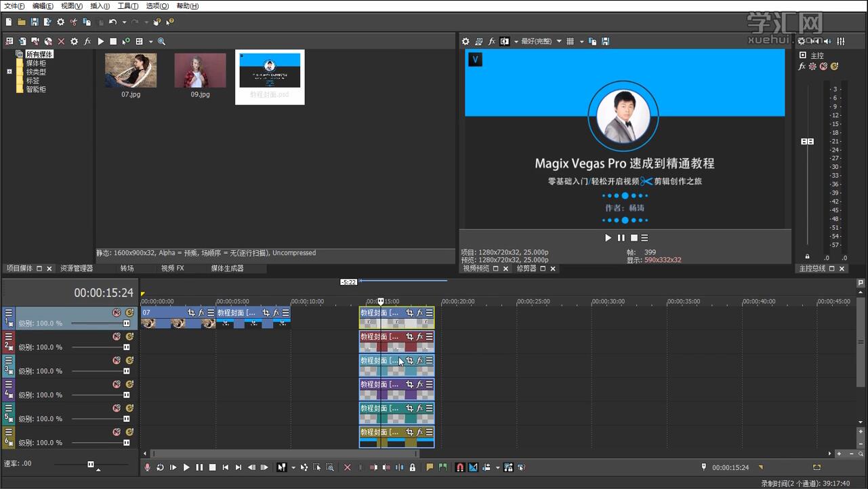Click the timeline horizontal scrollbar
The width and height of the screenshot is (868, 489).
pyautogui.click(x=285, y=454)
